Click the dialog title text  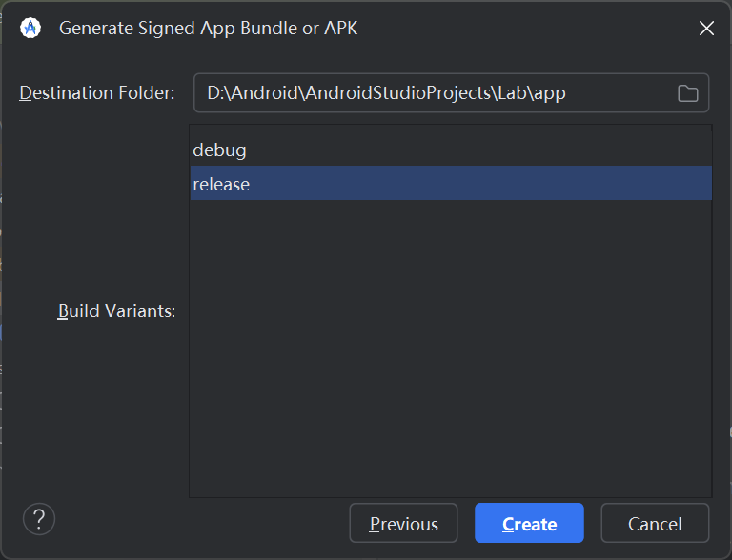click(x=208, y=28)
